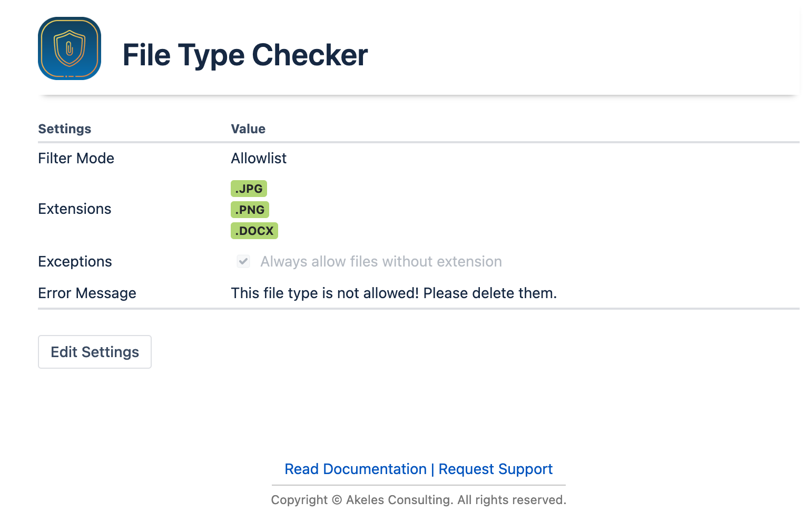Viewport: 807px width, 532px height.
Task: Click the Akeles Consulting copyright text
Action: click(418, 499)
